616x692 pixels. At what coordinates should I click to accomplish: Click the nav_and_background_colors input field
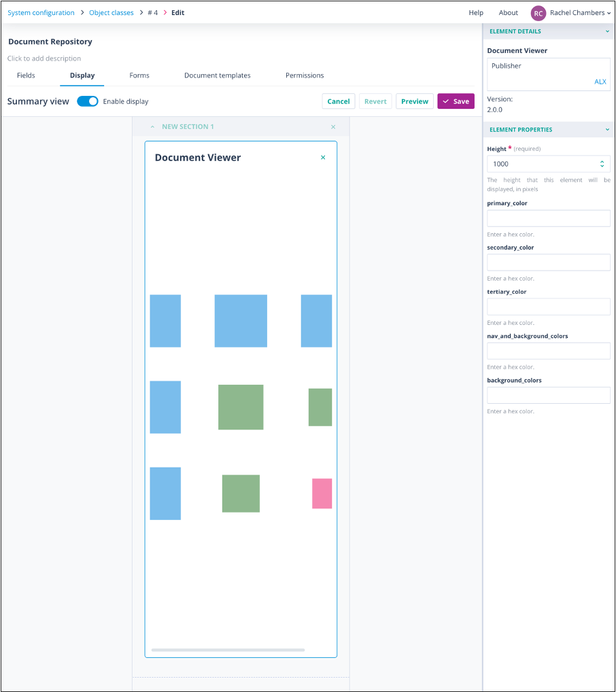549,351
